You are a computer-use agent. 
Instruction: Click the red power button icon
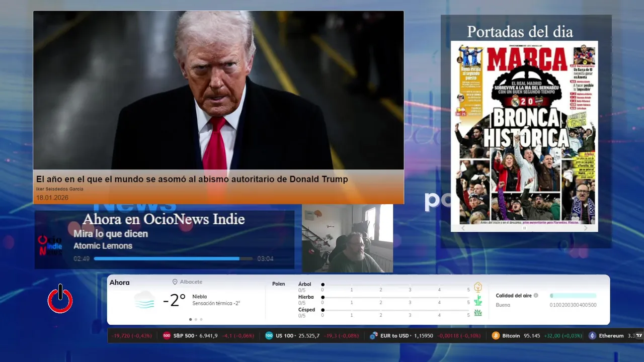[60, 299]
